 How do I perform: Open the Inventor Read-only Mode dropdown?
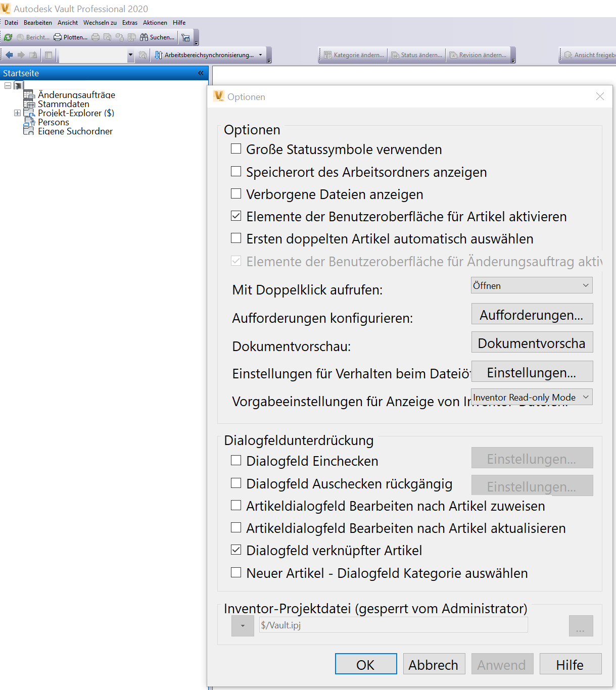pyautogui.click(x=532, y=397)
